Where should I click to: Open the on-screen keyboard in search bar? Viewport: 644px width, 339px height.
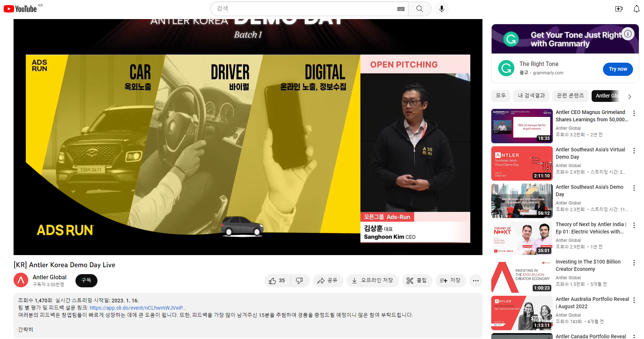coord(401,9)
